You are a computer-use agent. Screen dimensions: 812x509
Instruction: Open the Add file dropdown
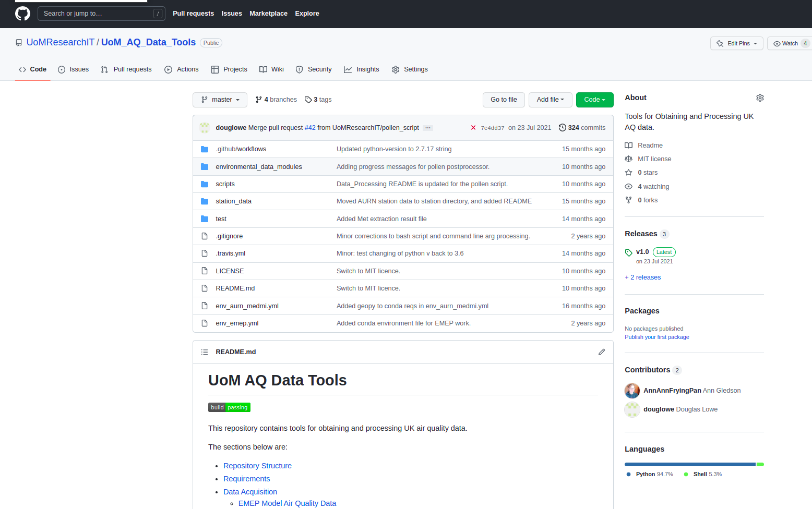[551, 100]
